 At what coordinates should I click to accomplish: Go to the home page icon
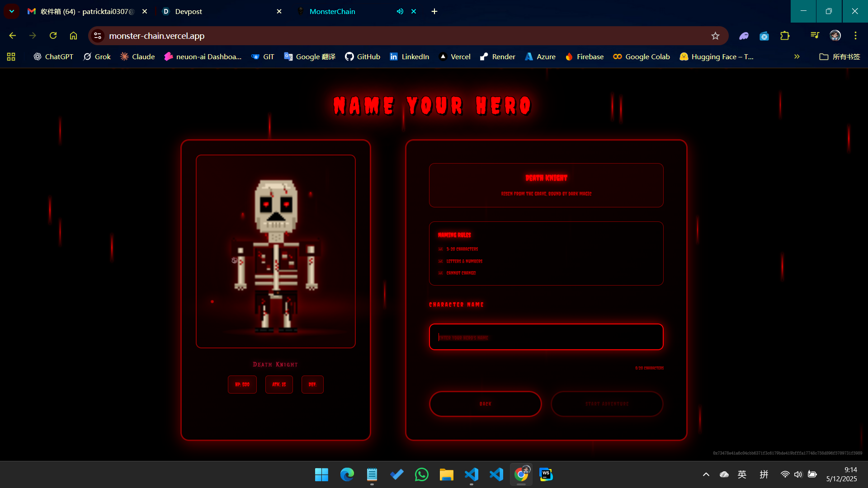(x=73, y=36)
